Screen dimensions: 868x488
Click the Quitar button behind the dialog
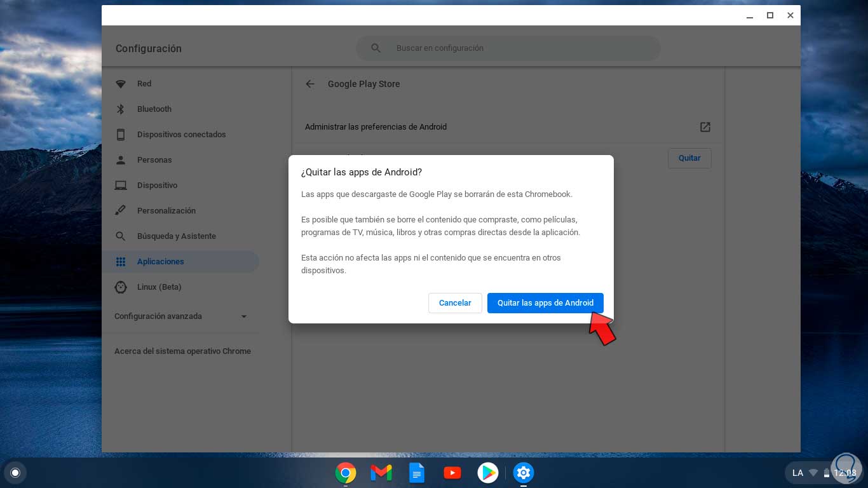[x=689, y=158]
